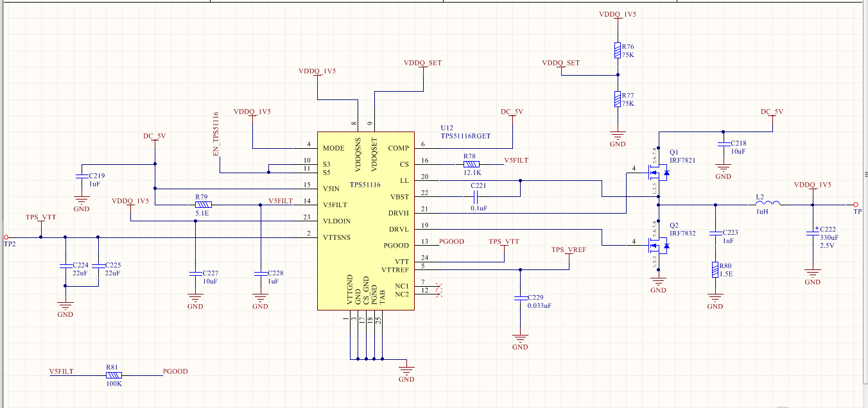Click TPS_VTT label near TP2
Image resolution: width=868 pixels, height=408 pixels.
pos(40,217)
